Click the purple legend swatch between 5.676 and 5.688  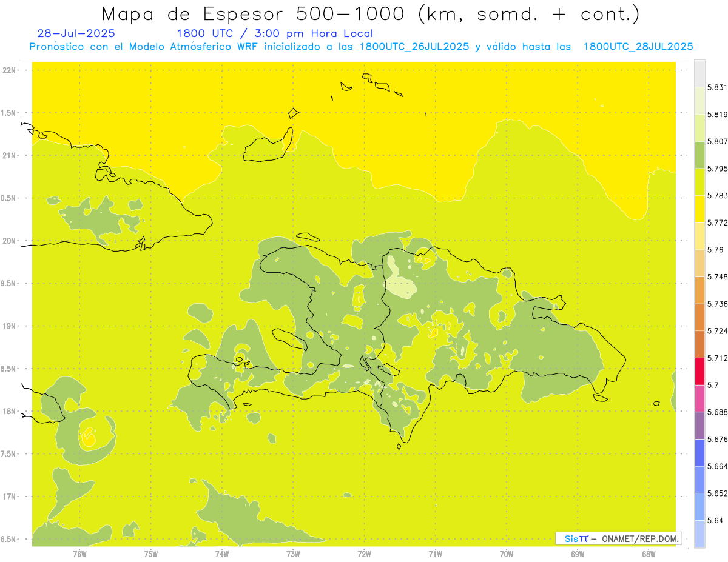point(699,425)
